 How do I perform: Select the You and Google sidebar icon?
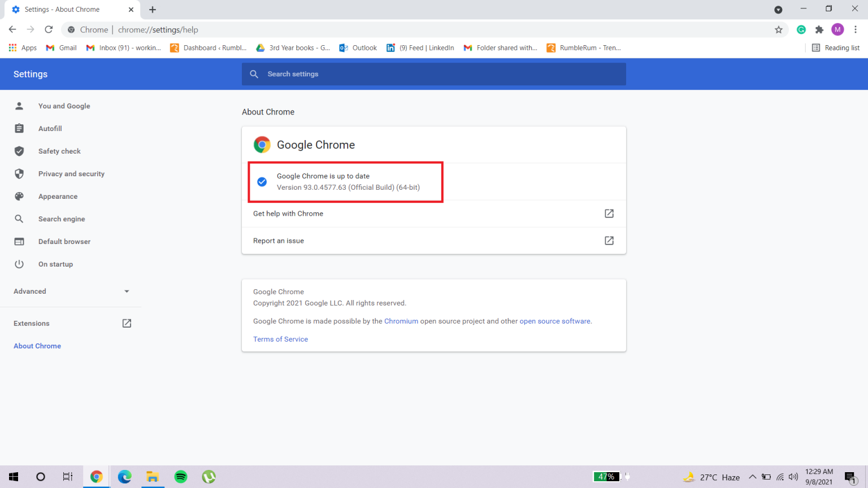pos(19,106)
